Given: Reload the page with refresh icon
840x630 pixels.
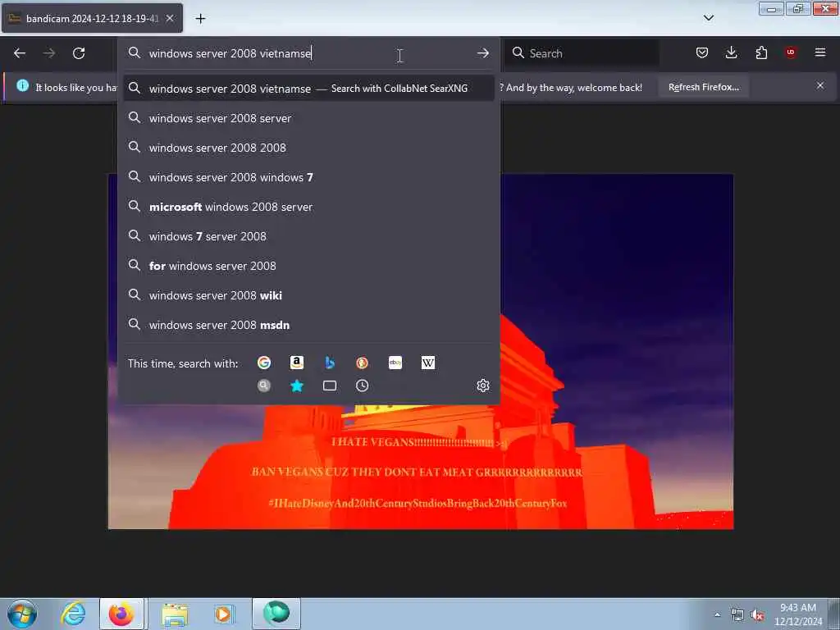Looking at the screenshot, I should click(x=79, y=53).
